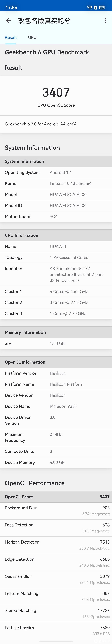112x644 pixels.
Task: Select the Background Blur result row
Action: tap(56, 511)
